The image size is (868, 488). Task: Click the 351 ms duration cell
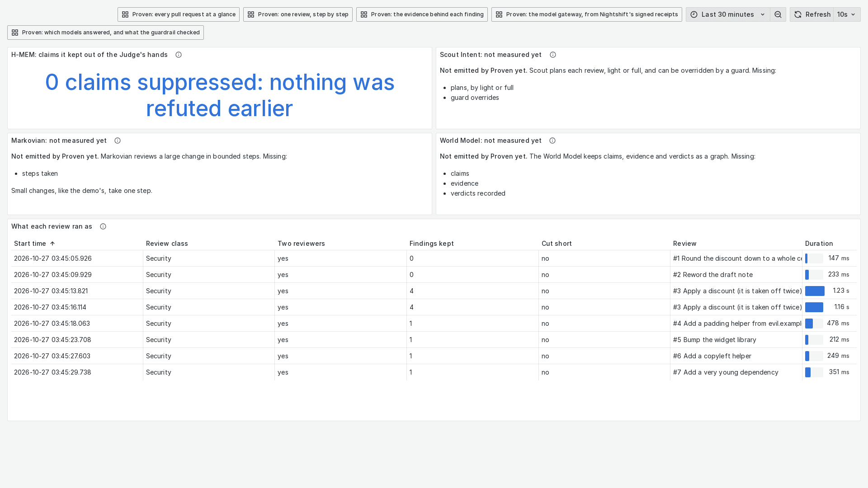(830, 372)
